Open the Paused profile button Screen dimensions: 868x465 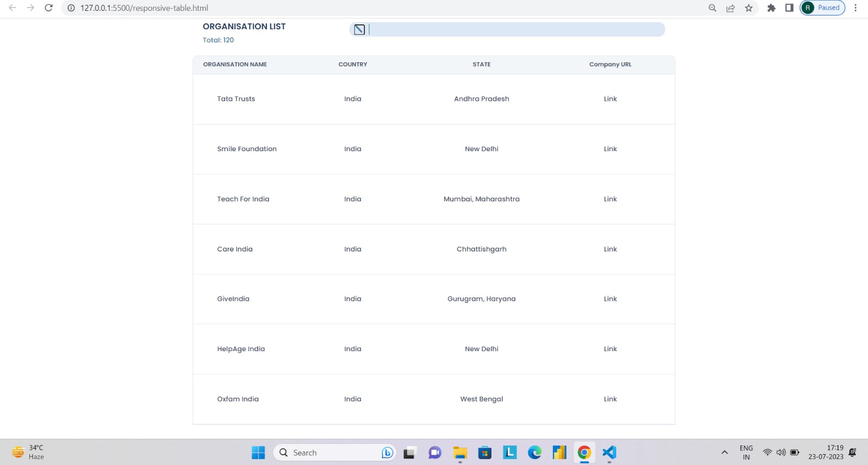(x=822, y=8)
